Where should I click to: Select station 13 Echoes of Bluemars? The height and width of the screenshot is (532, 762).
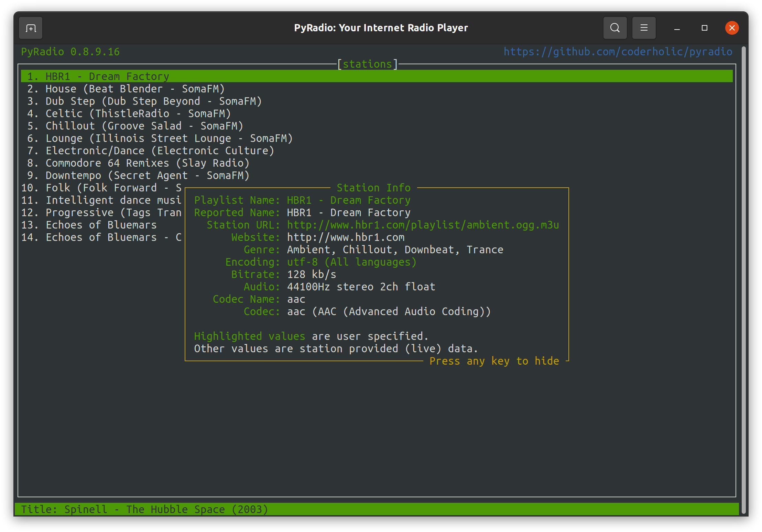point(89,225)
